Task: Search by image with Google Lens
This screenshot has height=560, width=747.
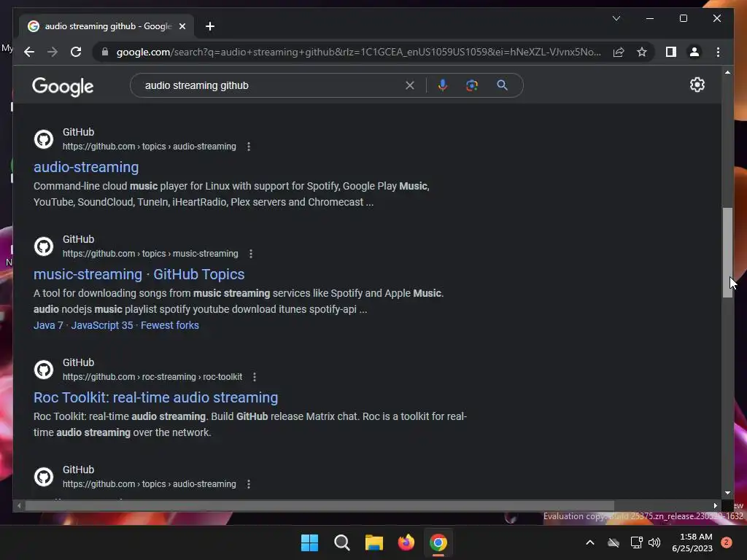Action: pyautogui.click(x=472, y=85)
